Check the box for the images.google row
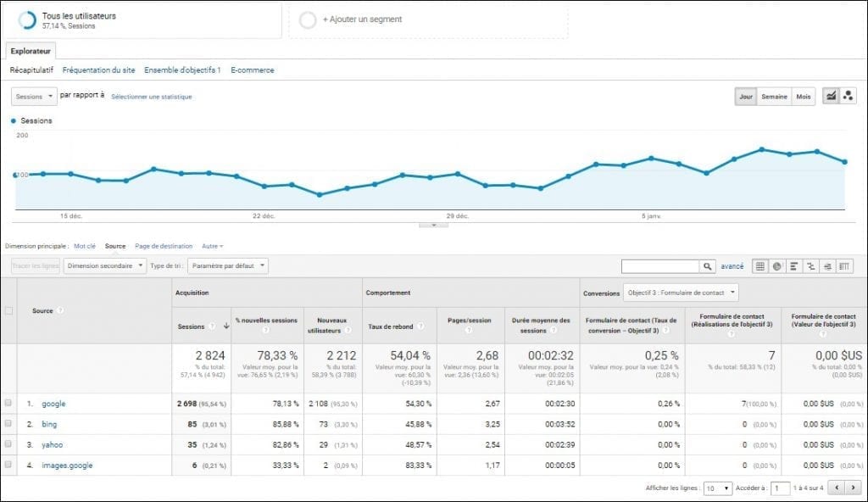 point(8,465)
